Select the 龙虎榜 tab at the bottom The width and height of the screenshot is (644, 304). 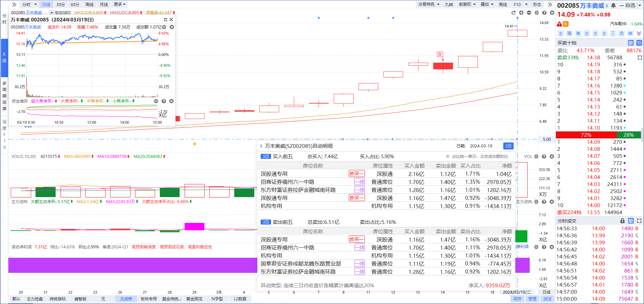(x=126, y=299)
